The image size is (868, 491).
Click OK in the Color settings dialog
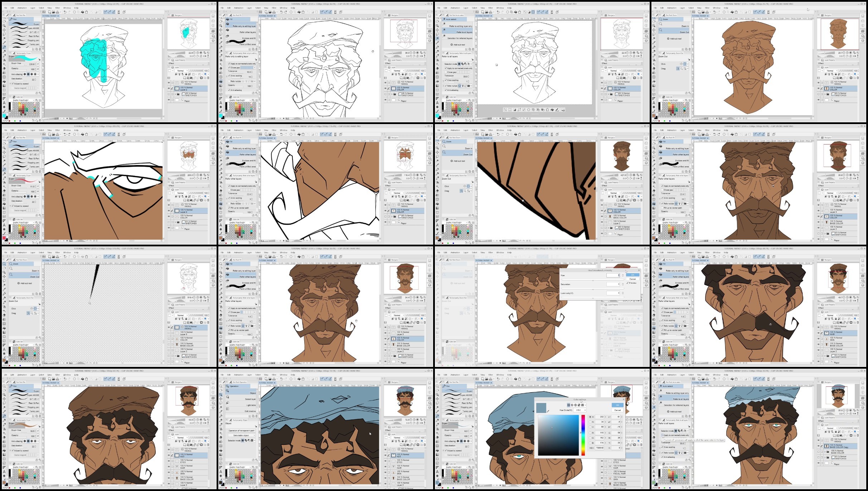(617, 405)
